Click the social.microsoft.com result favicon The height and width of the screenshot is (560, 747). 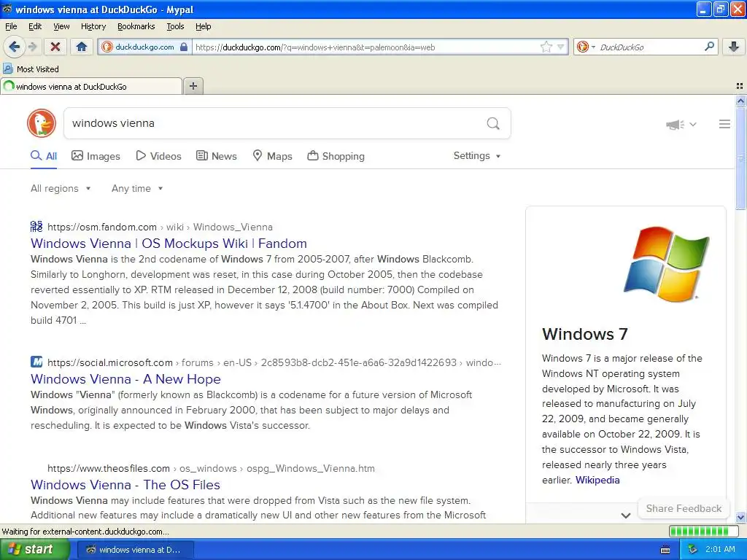coord(36,362)
